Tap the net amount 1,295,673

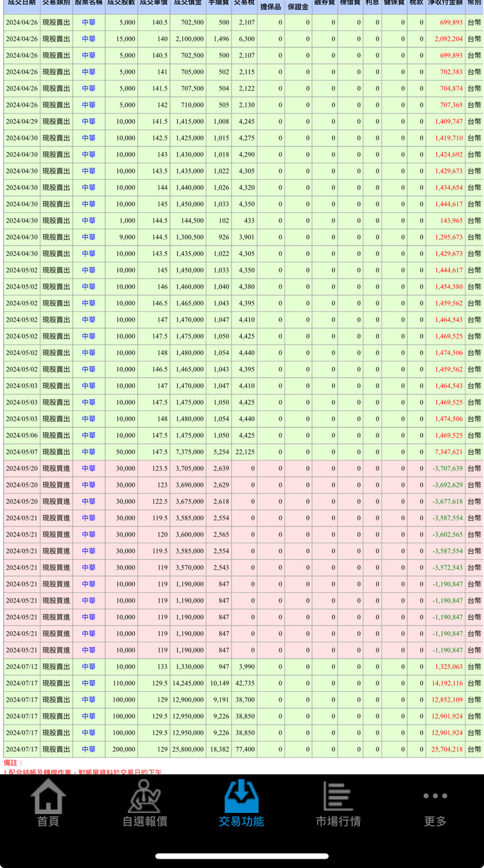pos(447,237)
